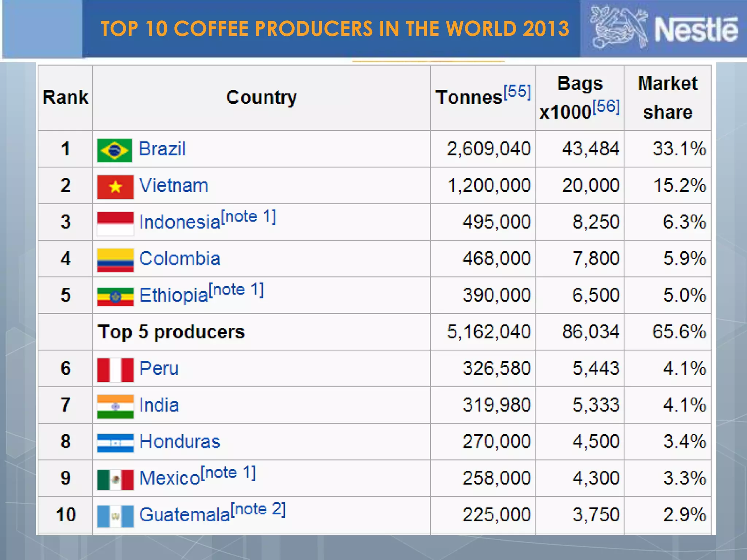Select Mexico's bags value 4,300

(x=596, y=478)
